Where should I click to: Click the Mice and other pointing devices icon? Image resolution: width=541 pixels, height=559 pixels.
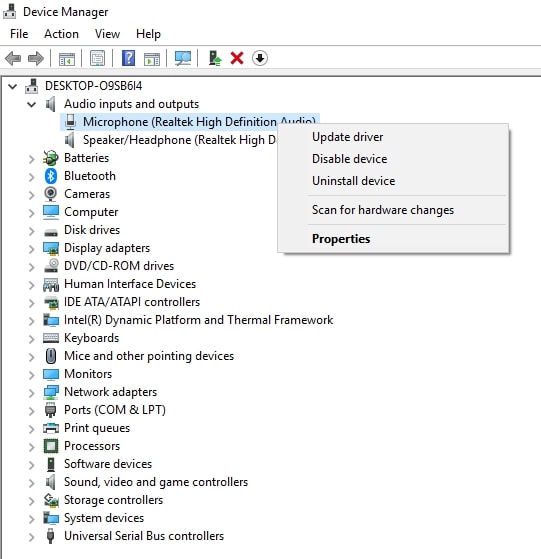[51, 356]
